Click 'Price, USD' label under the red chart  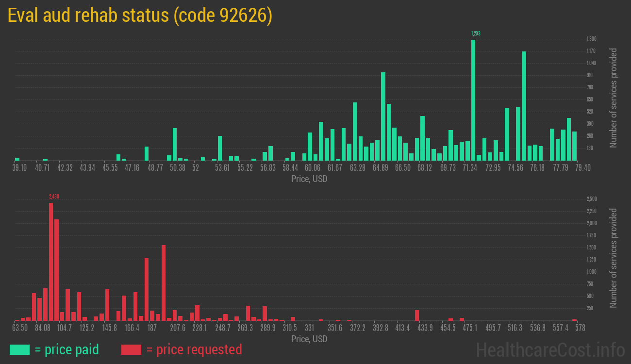(309, 339)
